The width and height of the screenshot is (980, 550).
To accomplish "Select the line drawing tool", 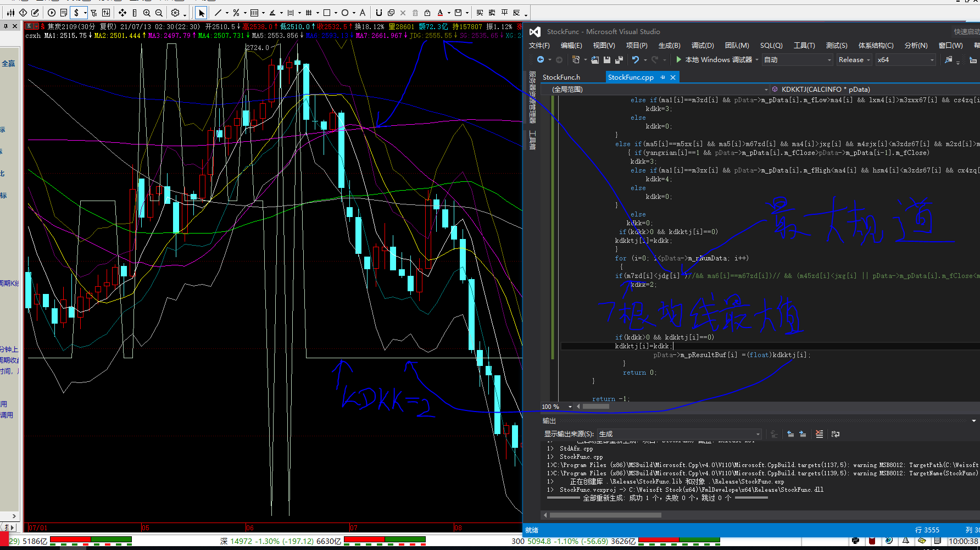I will [218, 13].
